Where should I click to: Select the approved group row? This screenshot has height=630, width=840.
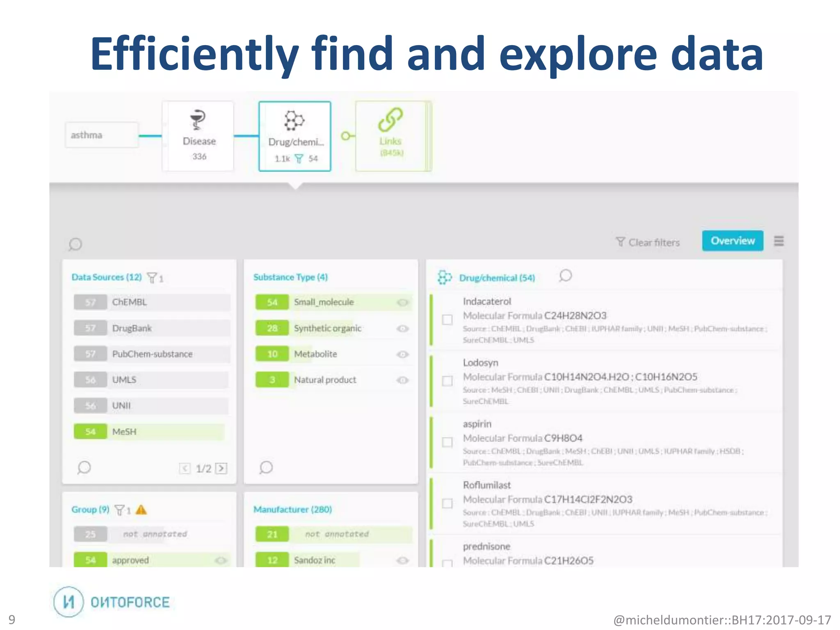pos(152,560)
